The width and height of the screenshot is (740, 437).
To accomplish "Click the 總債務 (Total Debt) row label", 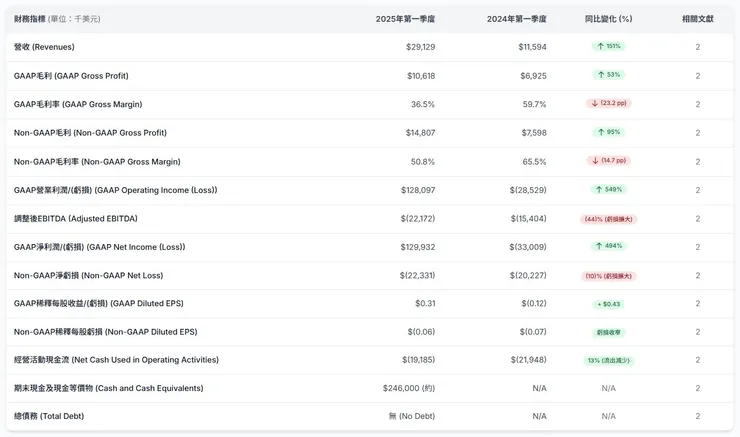I will pyautogui.click(x=49, y=416).
